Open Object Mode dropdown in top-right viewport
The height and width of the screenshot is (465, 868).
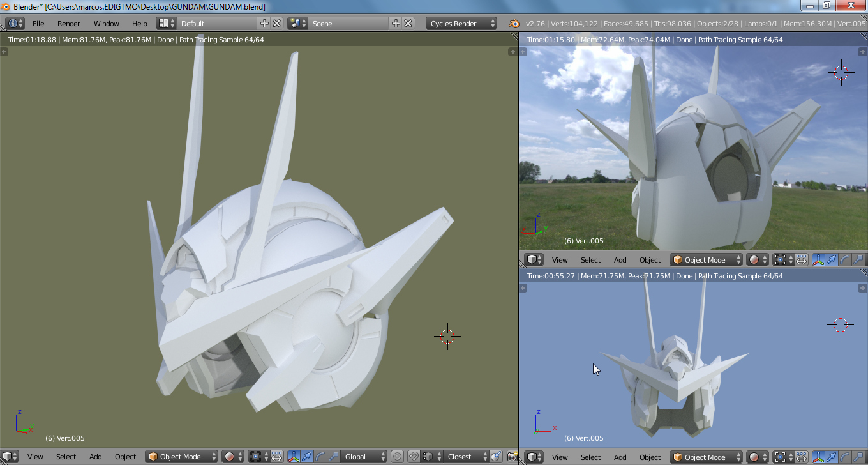(x=706, y=260)
